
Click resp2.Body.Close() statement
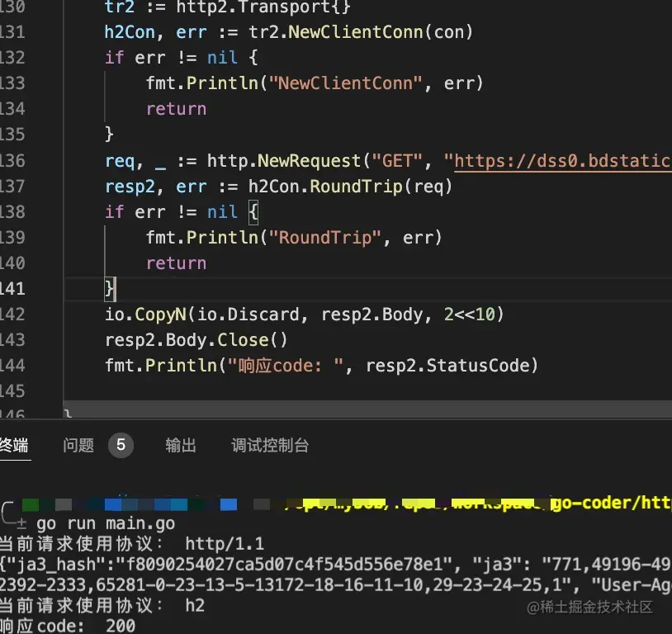196,340
